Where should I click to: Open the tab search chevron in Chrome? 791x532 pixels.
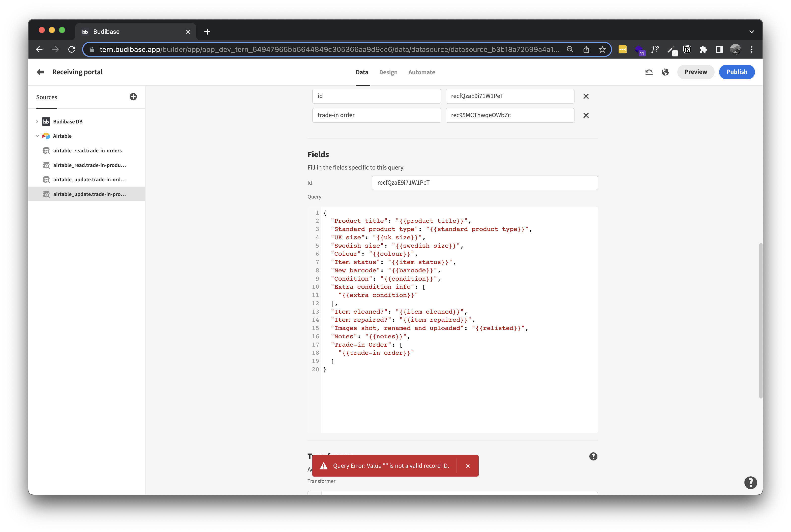click(752, 31)
